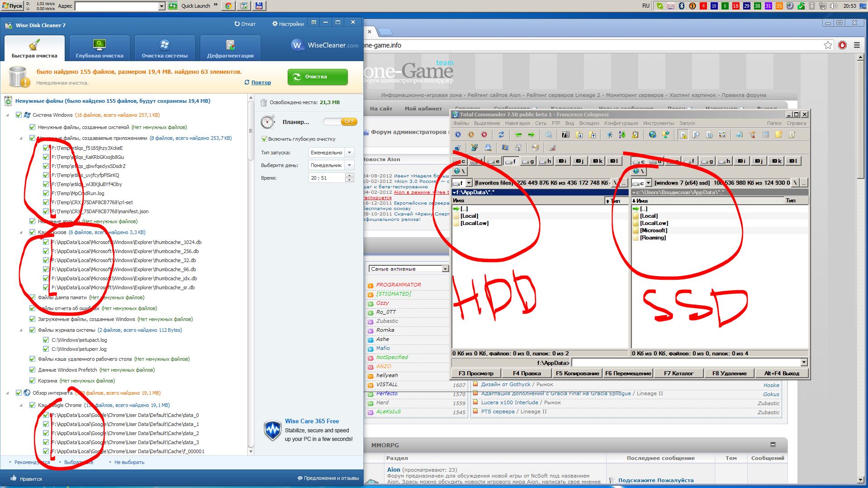
Task: Click the green back arrow in Total Commander
Action: [x=518, y=134]
